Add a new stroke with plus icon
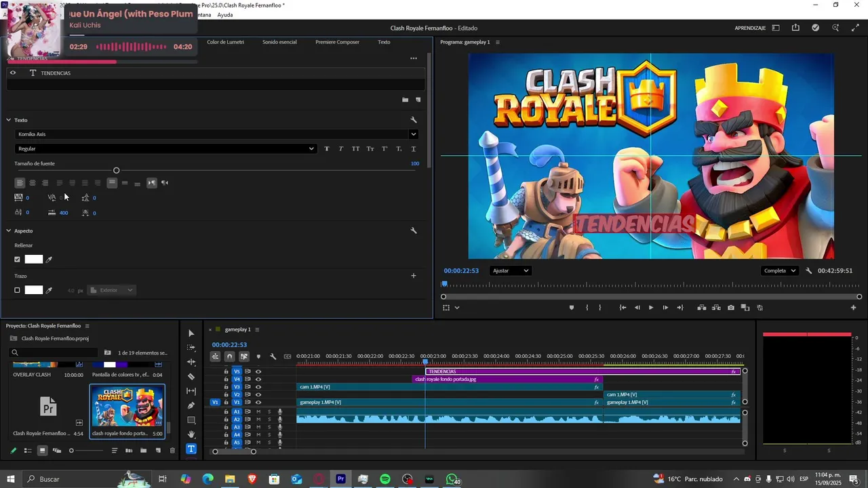The image size is (868, 488). coord(414,276)
